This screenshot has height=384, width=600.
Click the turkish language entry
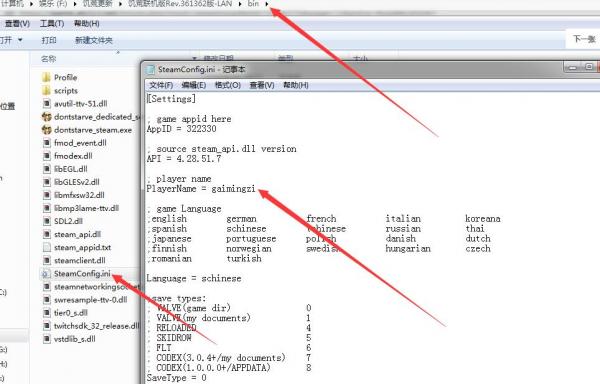[244, 259]
